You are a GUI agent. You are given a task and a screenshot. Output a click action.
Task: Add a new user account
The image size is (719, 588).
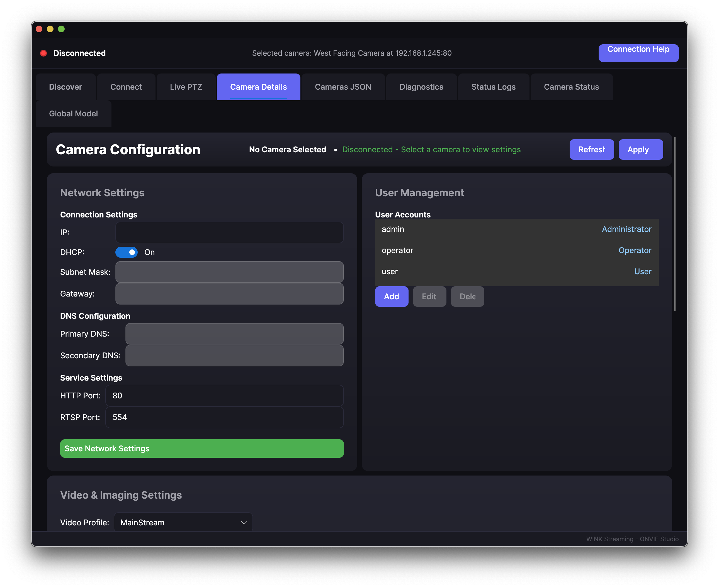392,297
